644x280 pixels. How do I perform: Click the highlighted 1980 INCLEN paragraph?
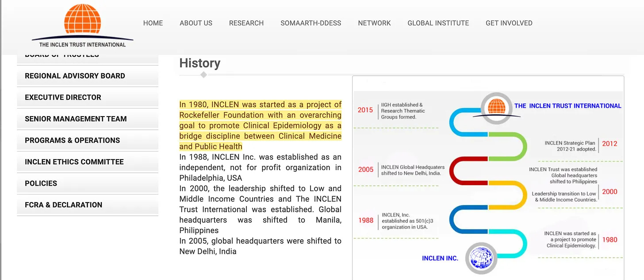coord(261,125)
